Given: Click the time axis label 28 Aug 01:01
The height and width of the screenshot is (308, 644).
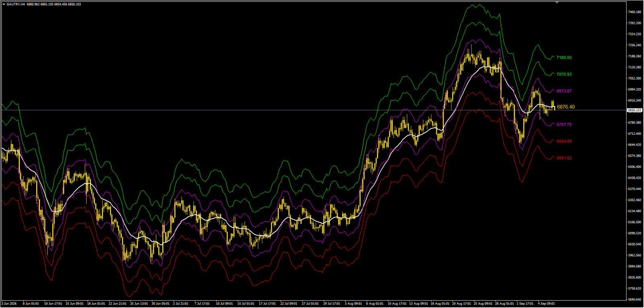Looking at the screenshot, I should coord(504,304).
